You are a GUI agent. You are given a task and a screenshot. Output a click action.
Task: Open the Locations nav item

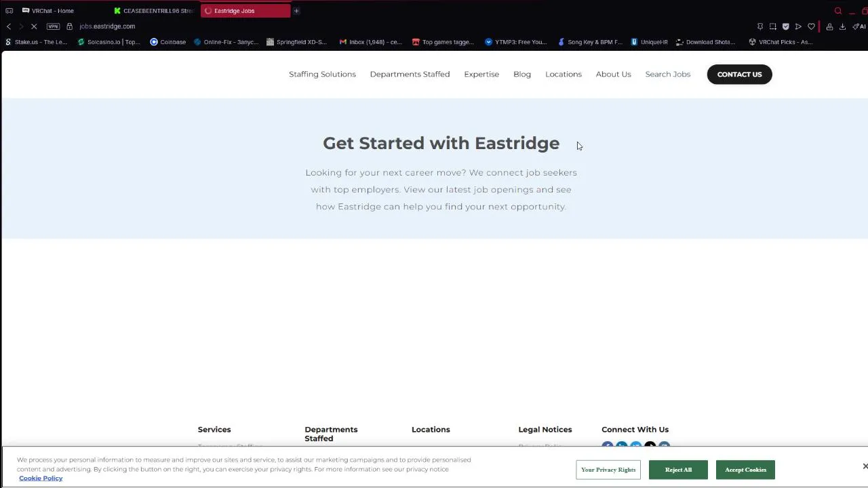564,75
